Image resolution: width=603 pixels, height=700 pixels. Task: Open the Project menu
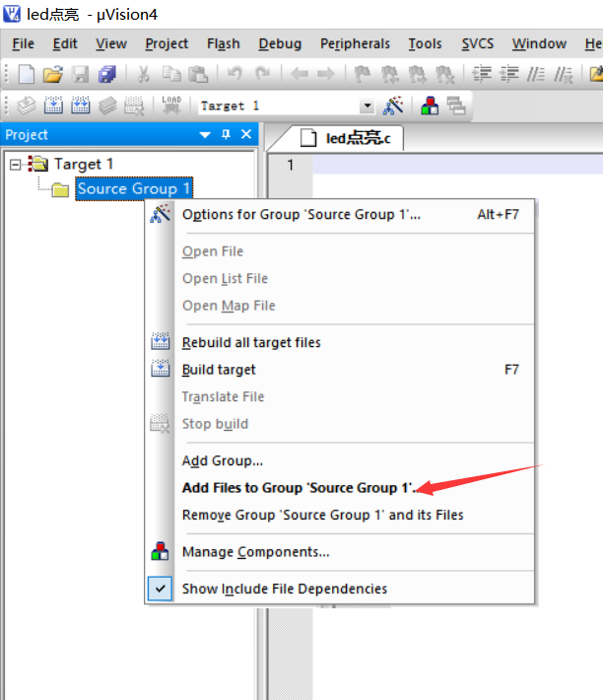(167, 43)
